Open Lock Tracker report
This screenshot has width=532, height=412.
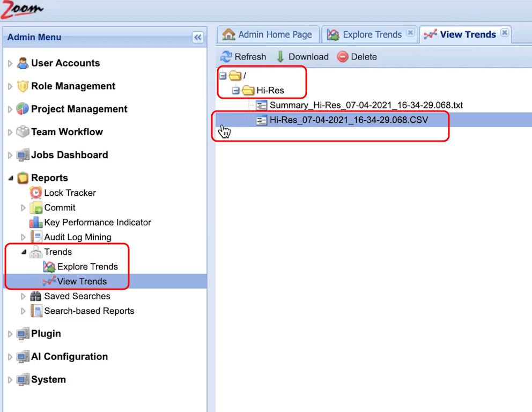point(70,193)
